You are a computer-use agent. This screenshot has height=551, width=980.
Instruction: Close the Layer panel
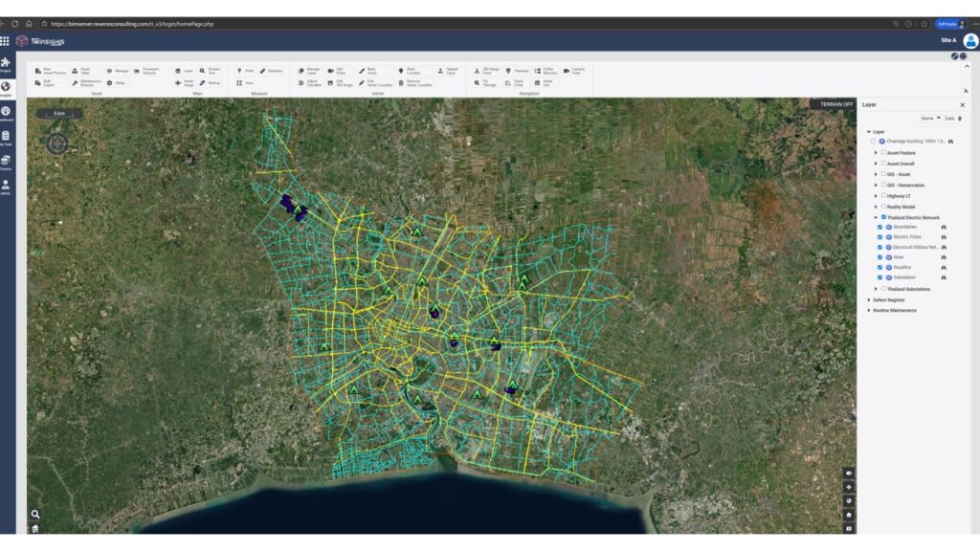963,105
